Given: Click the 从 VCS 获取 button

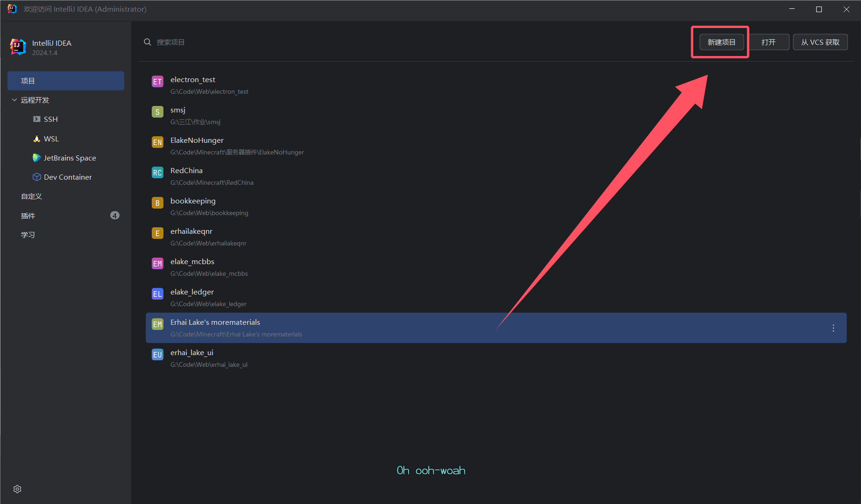Looking at the screenshot, I should 820,42.
